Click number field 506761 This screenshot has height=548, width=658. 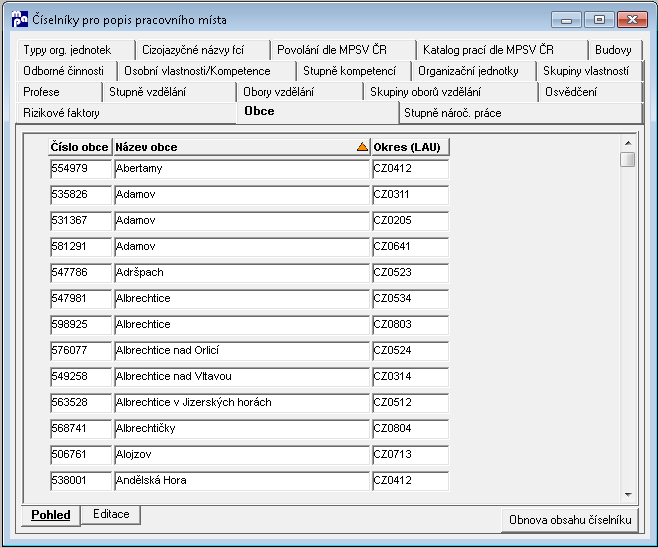[81, 455]
